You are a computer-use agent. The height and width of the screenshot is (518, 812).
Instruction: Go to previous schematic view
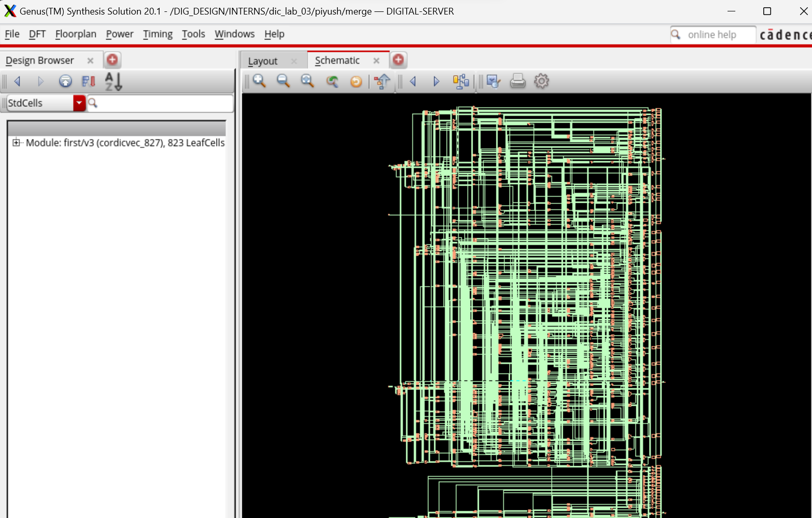click(413, 81)
